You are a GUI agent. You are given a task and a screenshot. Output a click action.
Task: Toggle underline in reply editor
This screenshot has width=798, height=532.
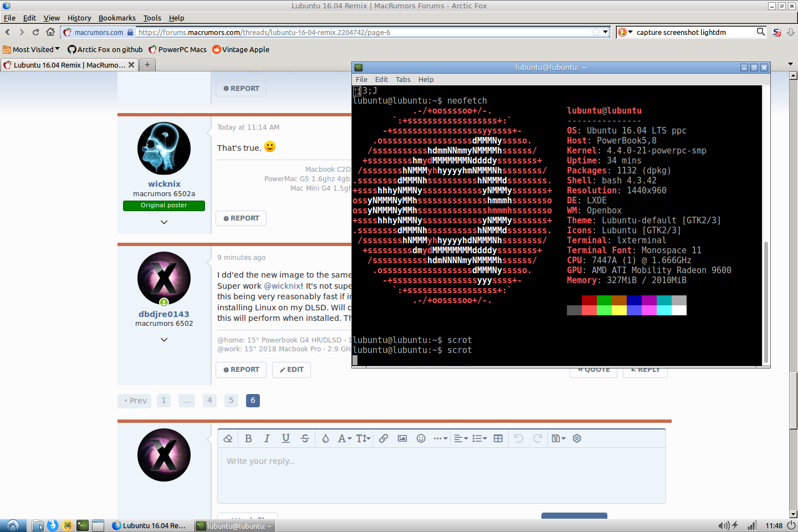pos(286,438)
